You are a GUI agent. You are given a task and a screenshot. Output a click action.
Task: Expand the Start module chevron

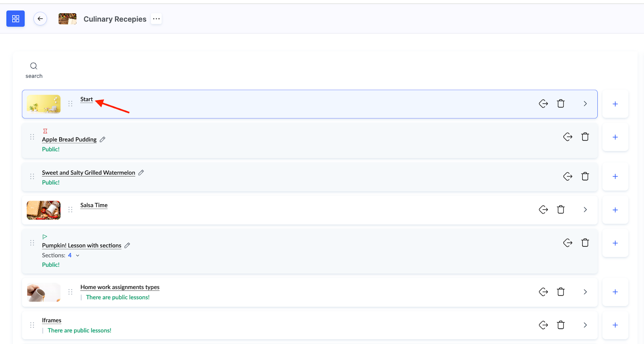tap(585, 104)
